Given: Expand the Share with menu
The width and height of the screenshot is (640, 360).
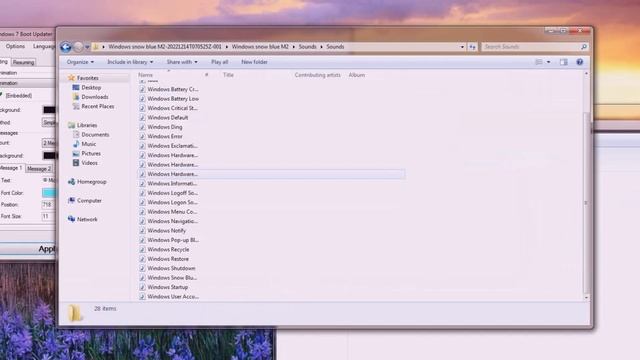Looking at the screenshot, I should [x=182, y=62].
